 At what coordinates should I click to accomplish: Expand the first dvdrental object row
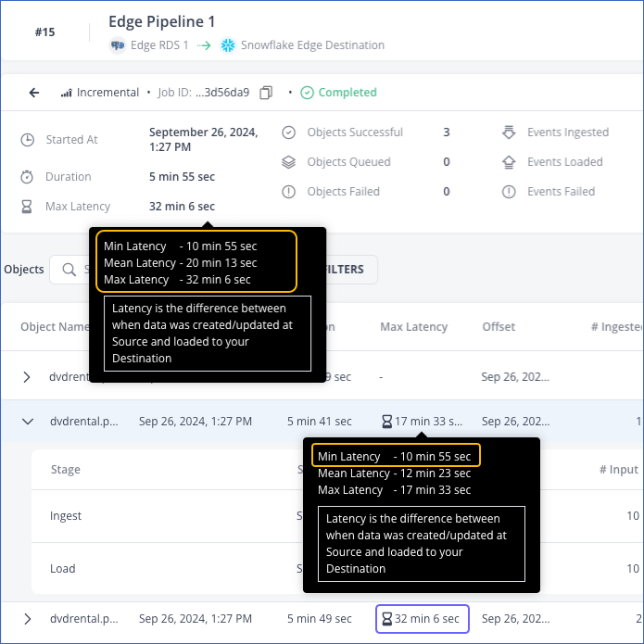pos(27,377)
